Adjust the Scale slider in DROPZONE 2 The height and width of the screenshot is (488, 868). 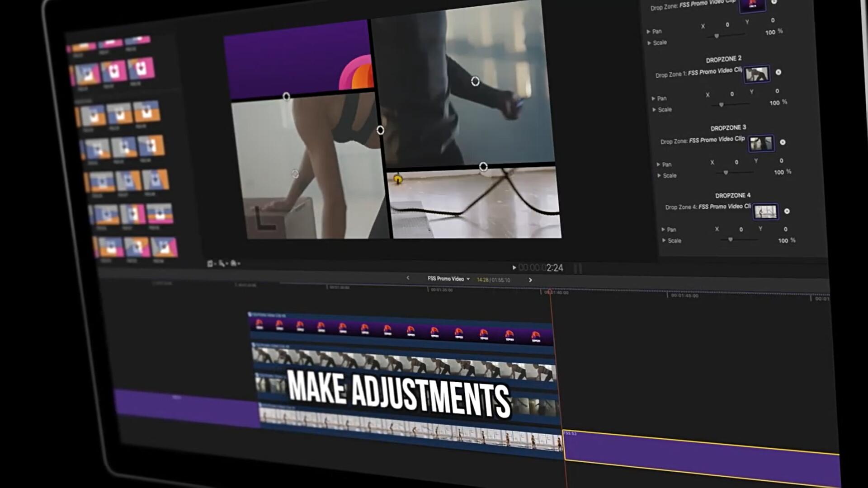coord(731,105)
